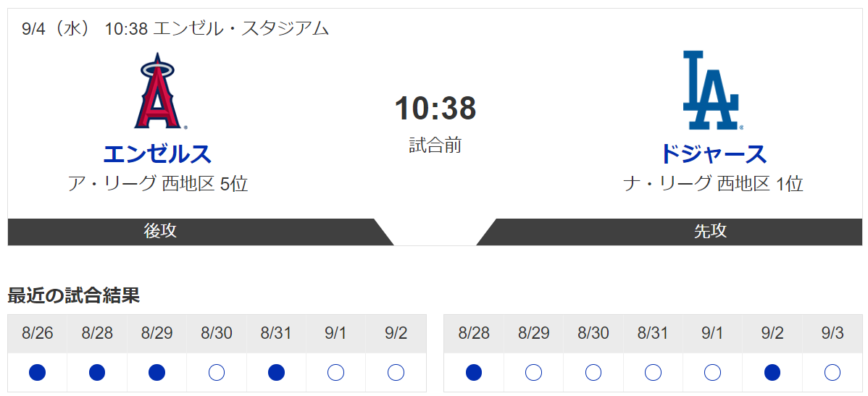
Task: Click Dodgers 9/2 loss result circle
Action: click(772, 373)
